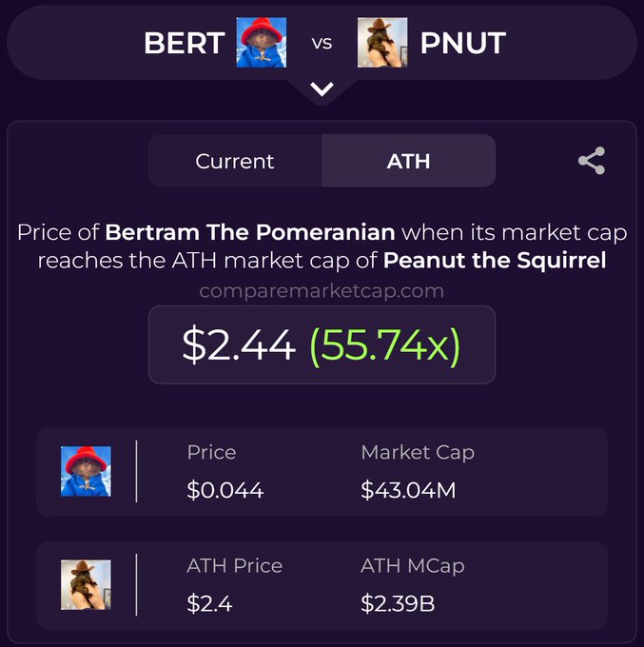This screenshot has width=644, height=647.
Task: Click the share icon
Action: [x=592, y=161]
